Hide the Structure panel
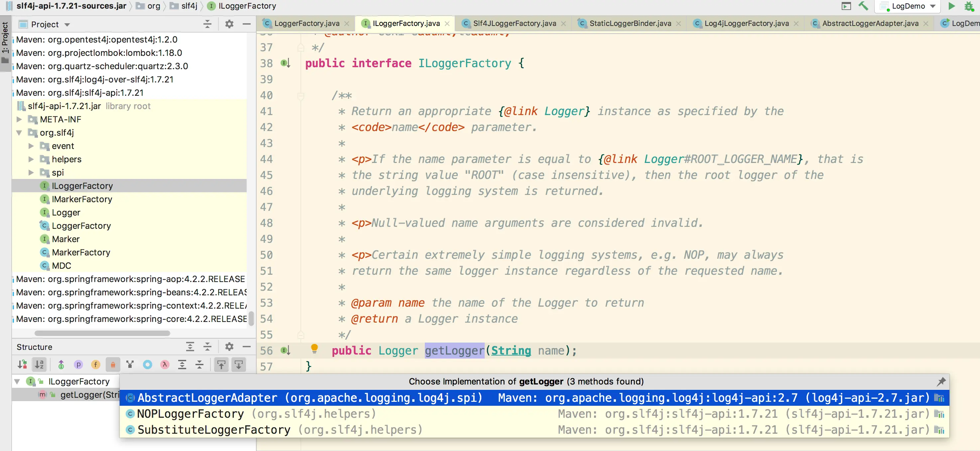Screen dimensions: 980x451 pos(247,347)
